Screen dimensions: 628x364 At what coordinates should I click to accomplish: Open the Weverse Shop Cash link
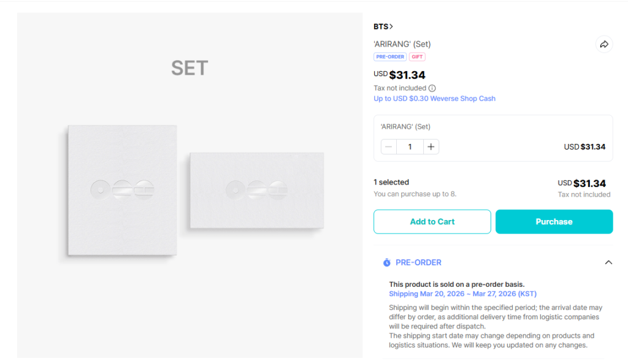434,99
